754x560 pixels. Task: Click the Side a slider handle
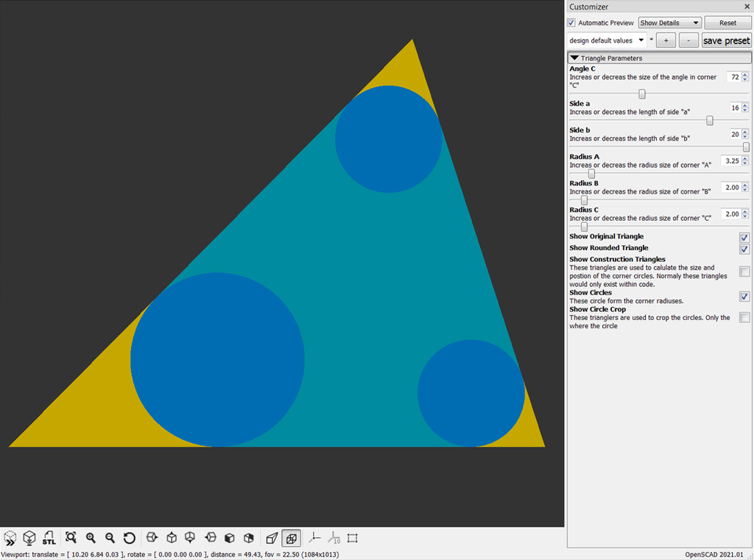click(x=710, y=120)
